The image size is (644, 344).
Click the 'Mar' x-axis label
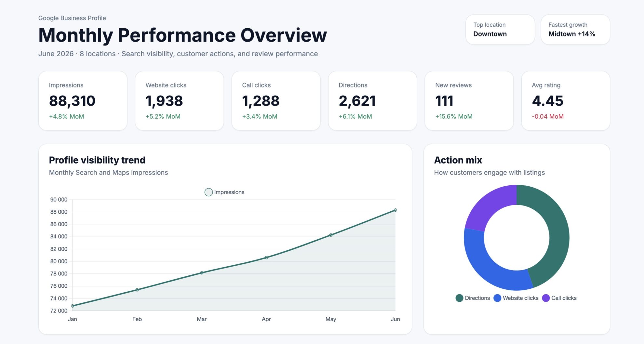coord(202,319)
